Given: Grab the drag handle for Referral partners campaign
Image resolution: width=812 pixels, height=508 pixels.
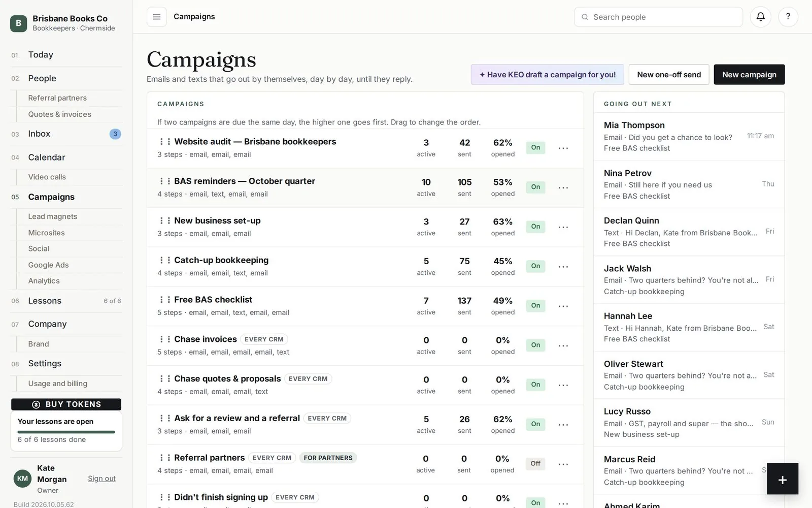Looking at the screenshot, I should [x=165, y=458].
